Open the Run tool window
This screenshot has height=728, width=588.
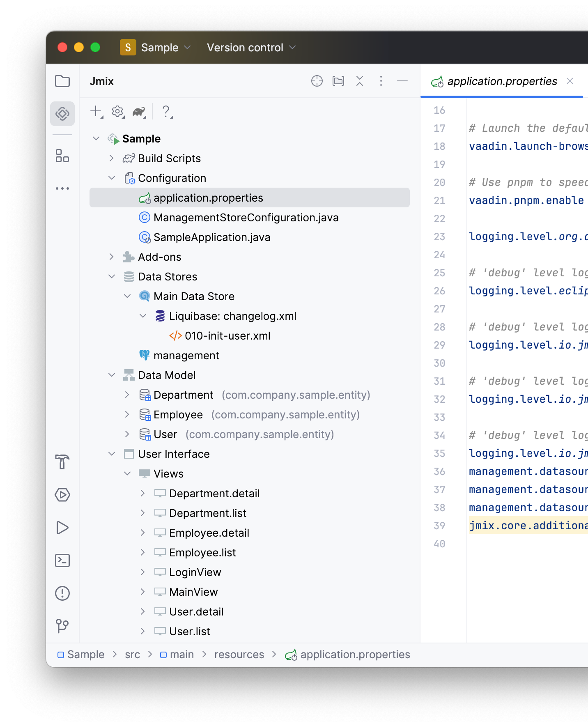pyautogui.click(x=62, y=528)
